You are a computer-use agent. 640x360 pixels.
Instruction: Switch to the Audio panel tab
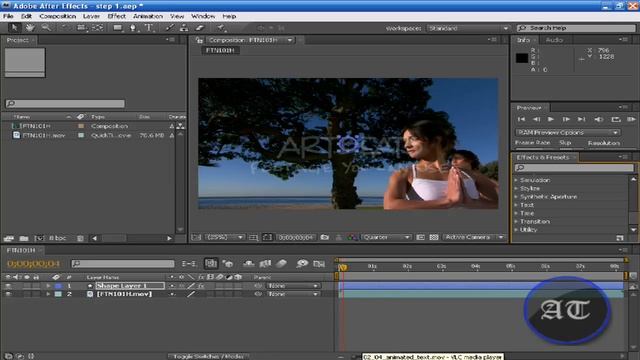point(554,40)
